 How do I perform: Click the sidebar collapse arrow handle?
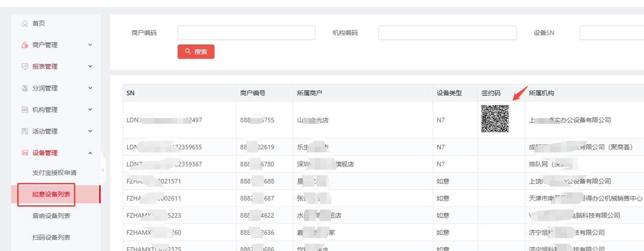click(x=103, y=170)
